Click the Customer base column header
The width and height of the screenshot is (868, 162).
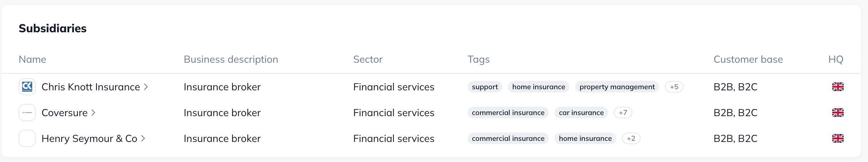(x=748, y=59)
